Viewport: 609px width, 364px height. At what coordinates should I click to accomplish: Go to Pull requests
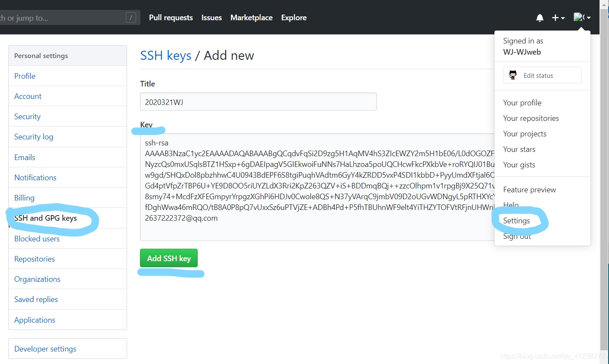point(171,18)
